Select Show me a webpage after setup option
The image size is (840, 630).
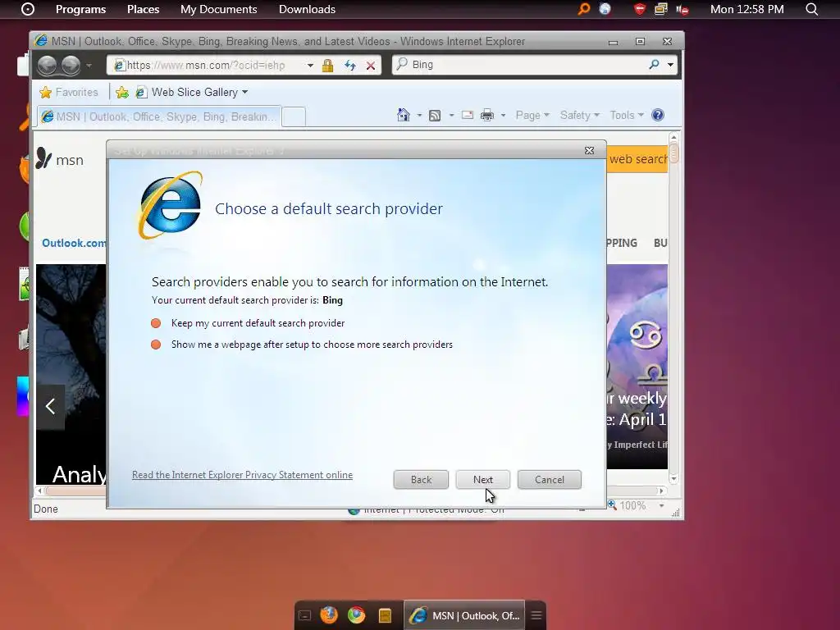(302, 345)
